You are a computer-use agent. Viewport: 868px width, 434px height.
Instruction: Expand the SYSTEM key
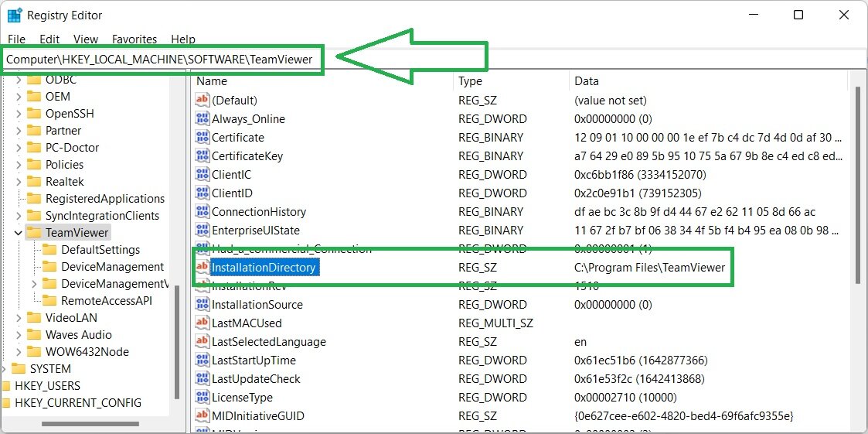(x=3, y=369)
